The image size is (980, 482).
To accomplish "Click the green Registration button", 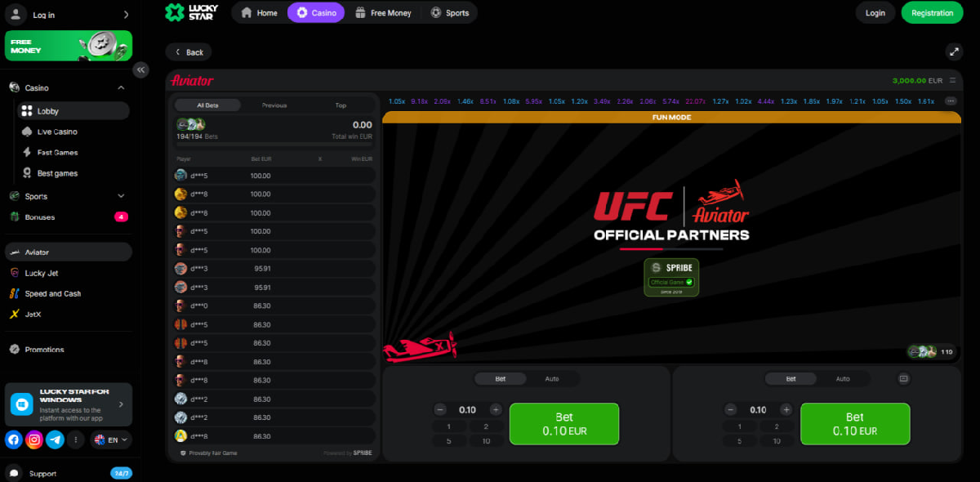I will point(932,13).
